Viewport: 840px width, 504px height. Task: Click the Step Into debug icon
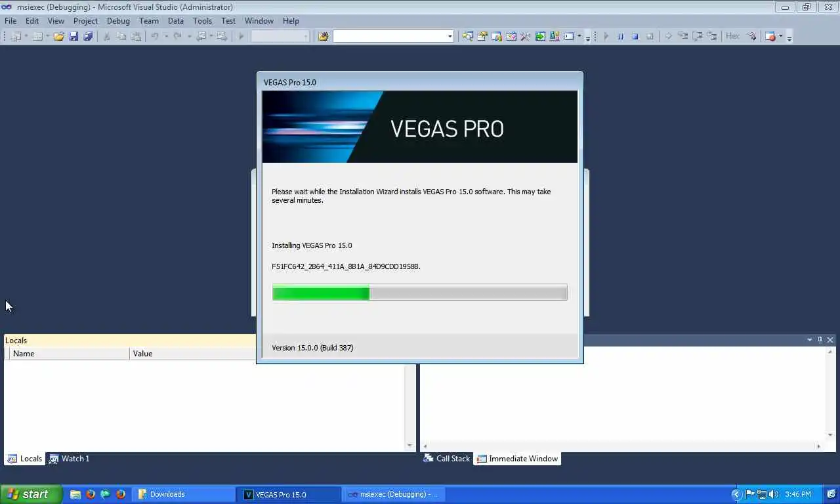[x=682, y=36]
